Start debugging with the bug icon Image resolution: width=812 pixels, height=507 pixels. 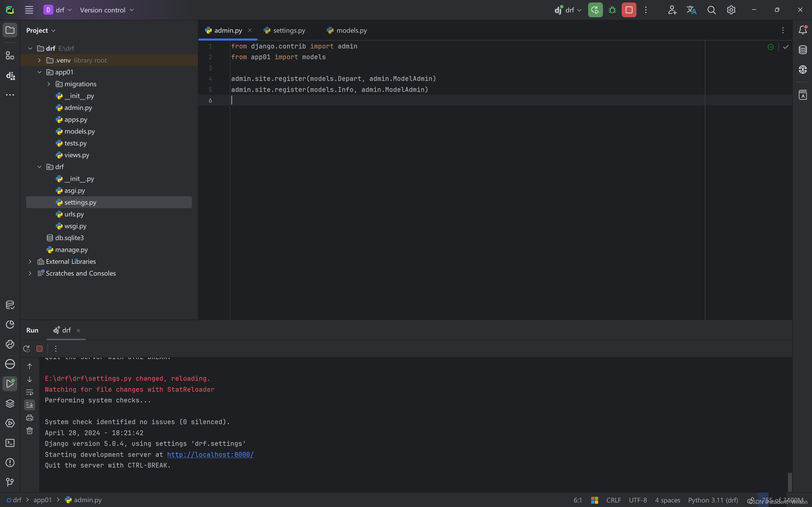[x=612, y=10]
